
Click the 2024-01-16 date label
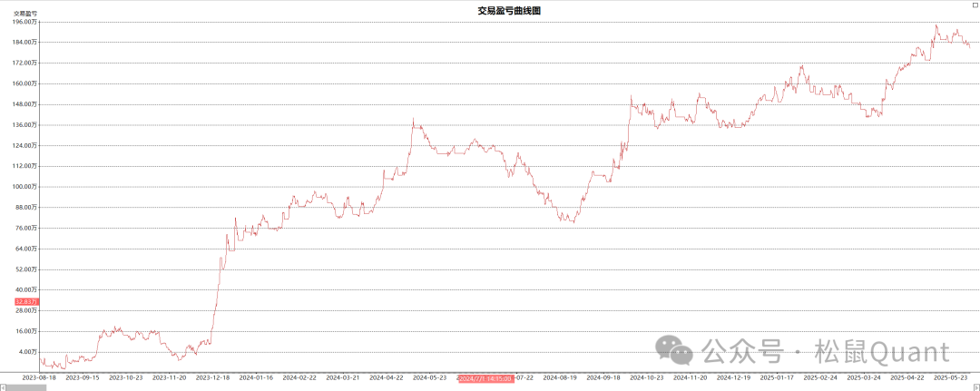pos(257,377)
